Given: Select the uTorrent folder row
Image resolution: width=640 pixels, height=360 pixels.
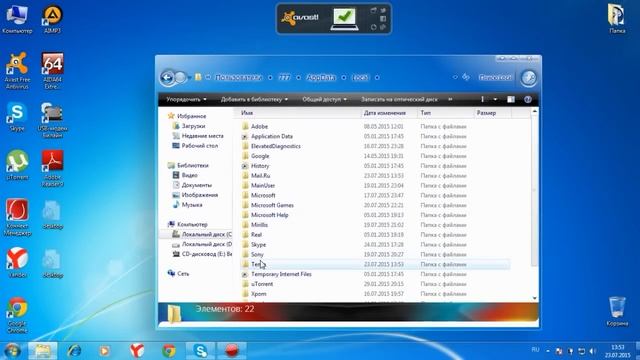Looking at the screenshot, I should coord(375,284).
